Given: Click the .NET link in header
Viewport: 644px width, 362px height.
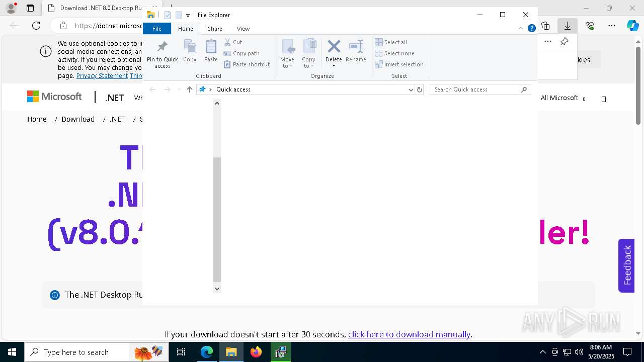Looking at the screenshot, I should (114, 98).
